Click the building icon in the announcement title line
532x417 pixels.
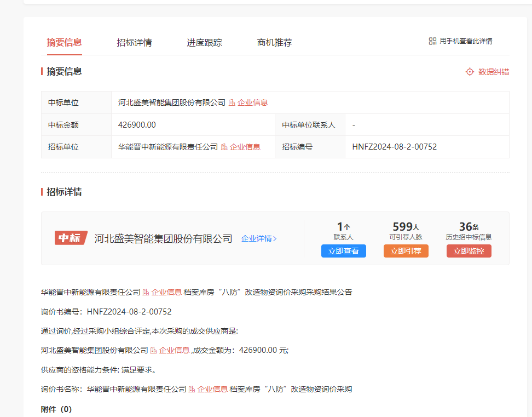point(146,292)
